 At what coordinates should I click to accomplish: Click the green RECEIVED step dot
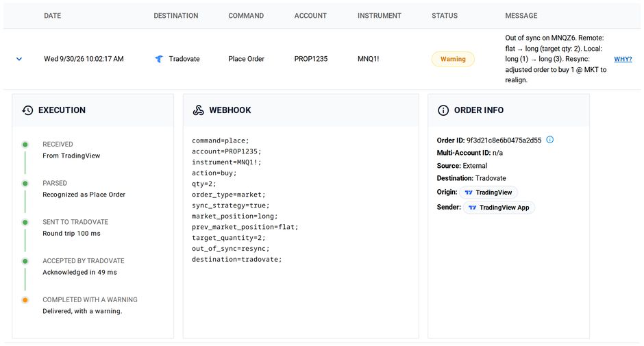pos(25,145)
